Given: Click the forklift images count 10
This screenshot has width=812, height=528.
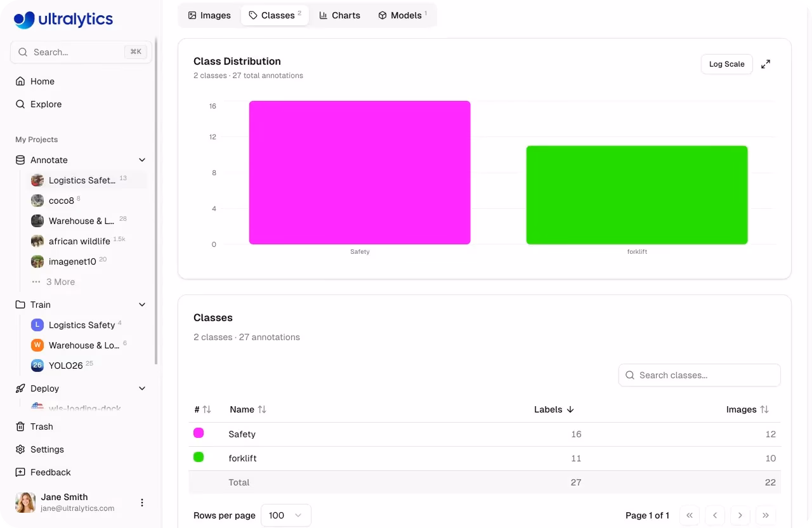Looking at the screenshot, I should [770, 458].
